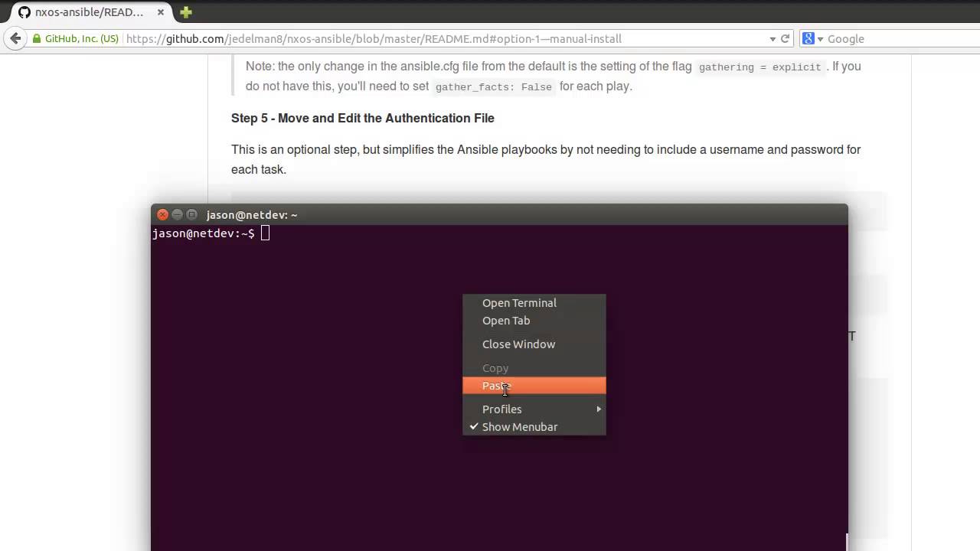The height and width of the screenshot is (551, 980).
Task: Select Paste in the context menu
Action: 534,386
